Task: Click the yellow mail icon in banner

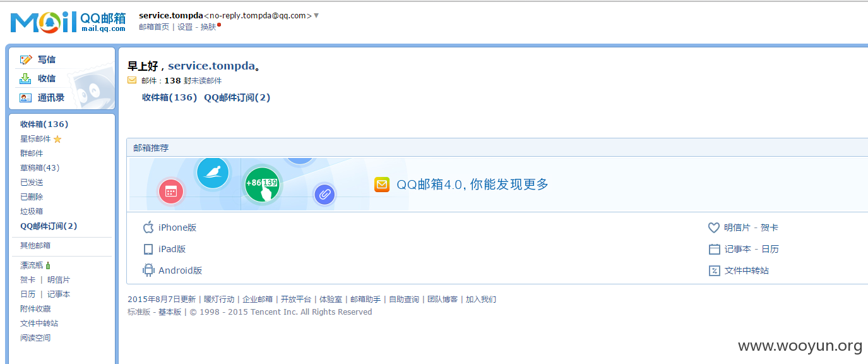Action: (382, 185)
